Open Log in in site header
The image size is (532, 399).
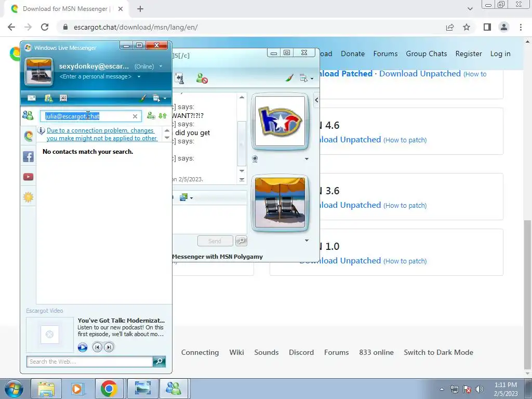click(x=500, y=54)
